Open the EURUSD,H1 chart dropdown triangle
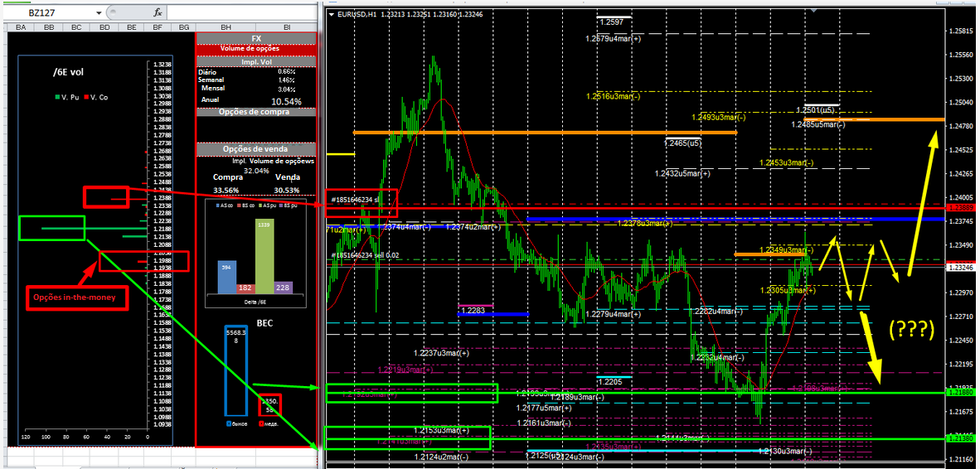 click(332, 15)
